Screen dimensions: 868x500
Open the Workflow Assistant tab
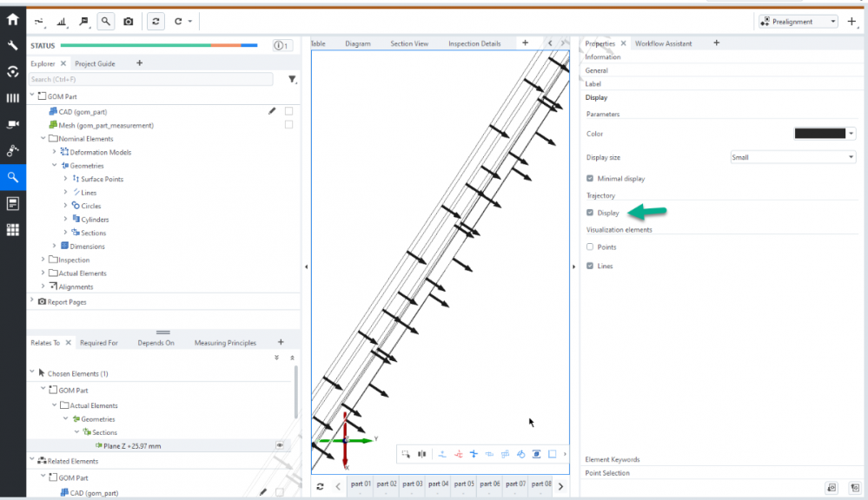(663, 43)
